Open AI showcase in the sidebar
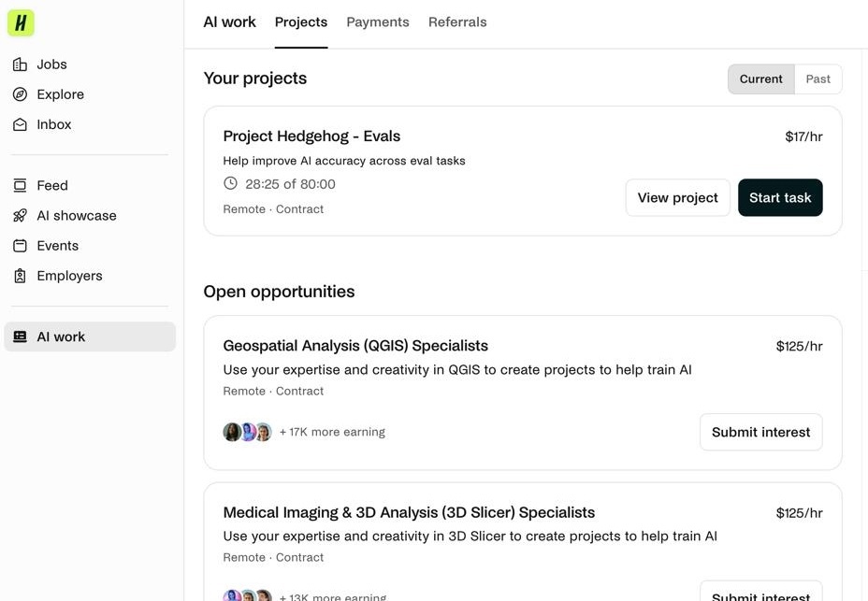This screenshot has width=868, height=601. (90, 215)
